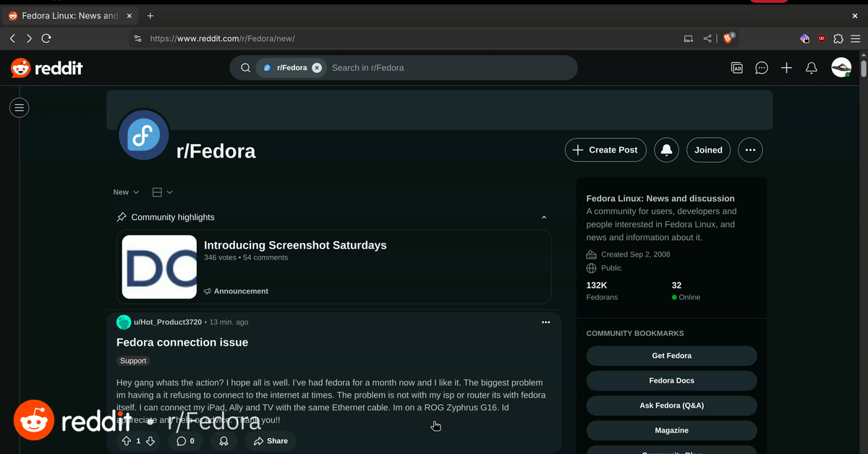Click the 'COMMUNITY BOOKMARKS' heading
This screenshot has width=868, height=454.
635,333
